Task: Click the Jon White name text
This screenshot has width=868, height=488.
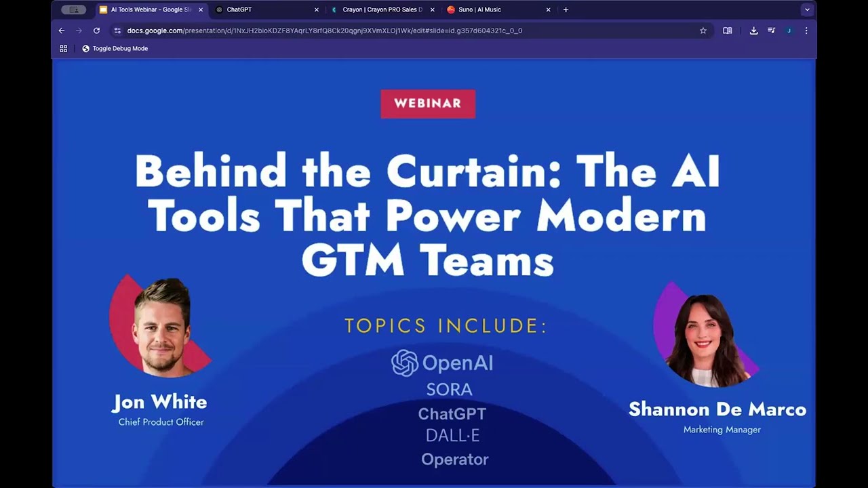Action: pyautogui.click(x=160, y=402)
